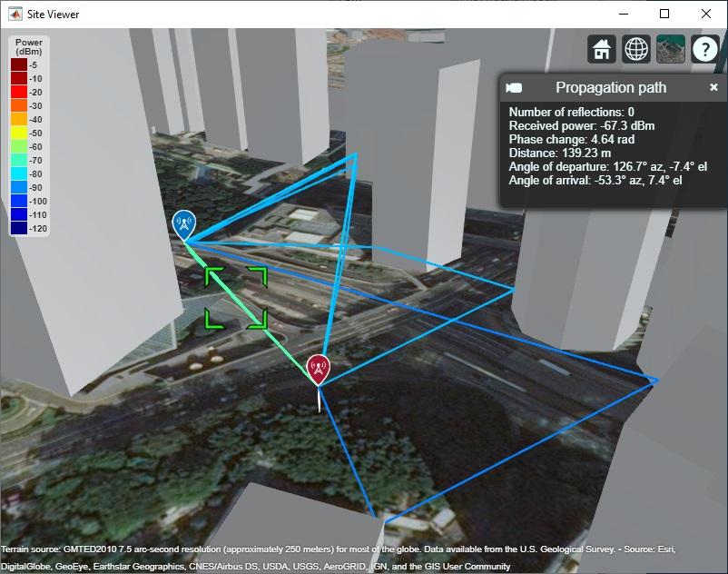
Task: Click the camera icon in Propagation path panel
Action: pos(514,88)
